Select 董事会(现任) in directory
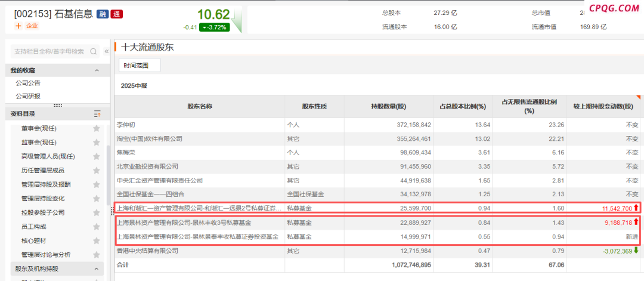 coord(39,129)
